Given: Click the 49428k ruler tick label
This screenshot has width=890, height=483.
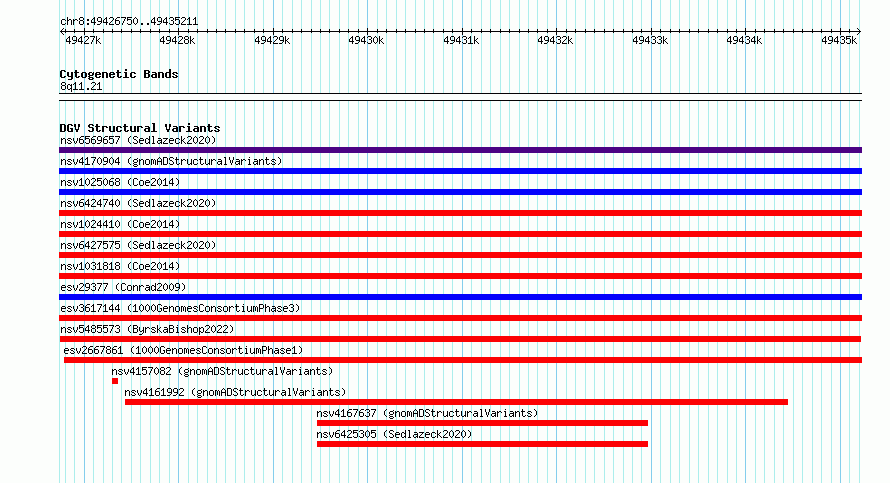Looking at the screenshot, I should pos(177,40).
